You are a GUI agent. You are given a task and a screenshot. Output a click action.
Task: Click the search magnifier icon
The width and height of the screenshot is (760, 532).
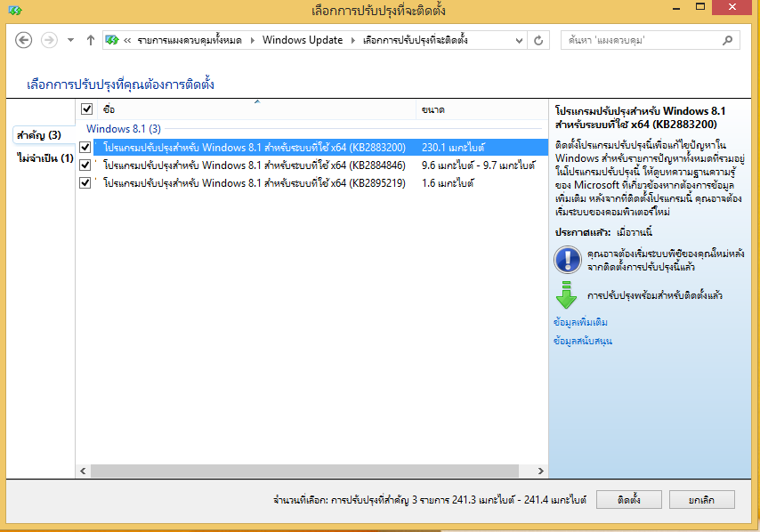point(727,40)
